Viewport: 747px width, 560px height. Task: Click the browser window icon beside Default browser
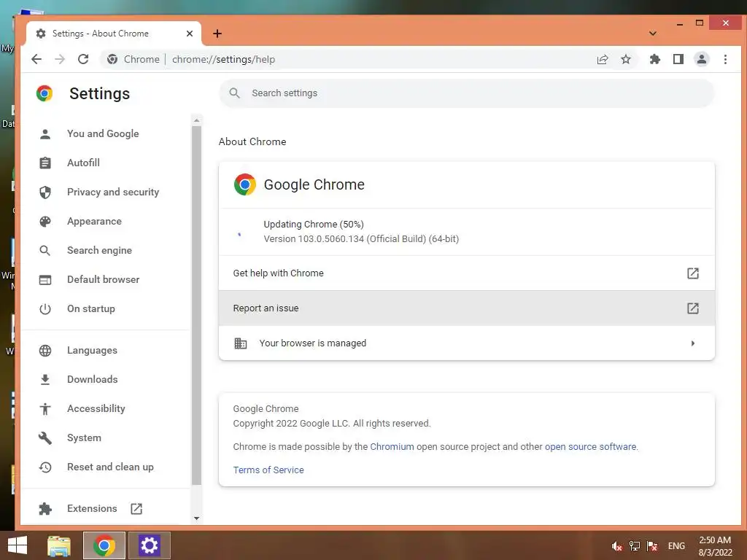tap(45, 279)
